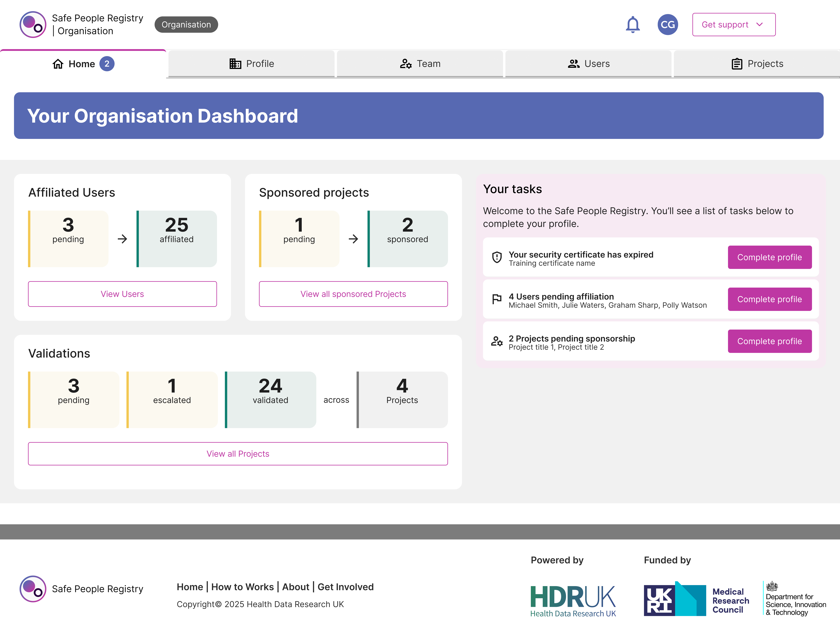Complete profile for projects pending sponsorship

(770, 341)
